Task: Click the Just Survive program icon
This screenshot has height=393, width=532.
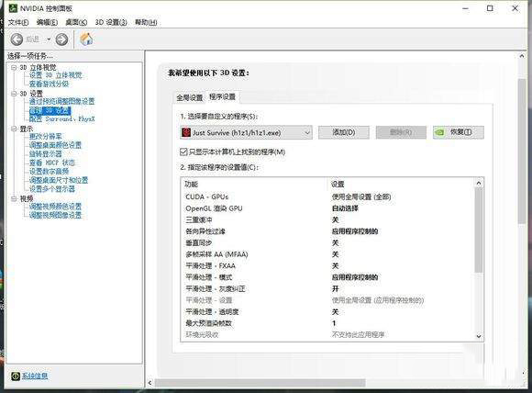Action: [186, 132]
